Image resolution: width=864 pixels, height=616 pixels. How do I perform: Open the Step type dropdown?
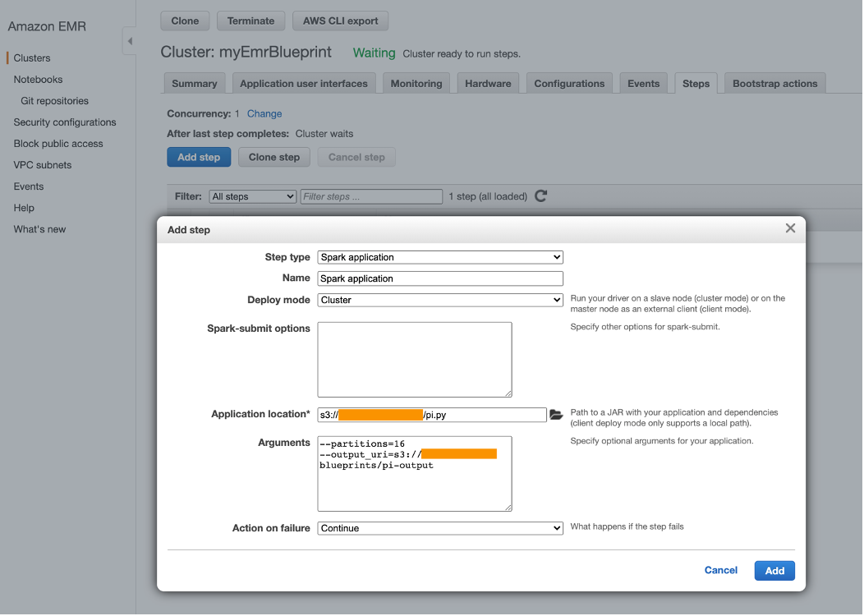[x=439, y=256]
